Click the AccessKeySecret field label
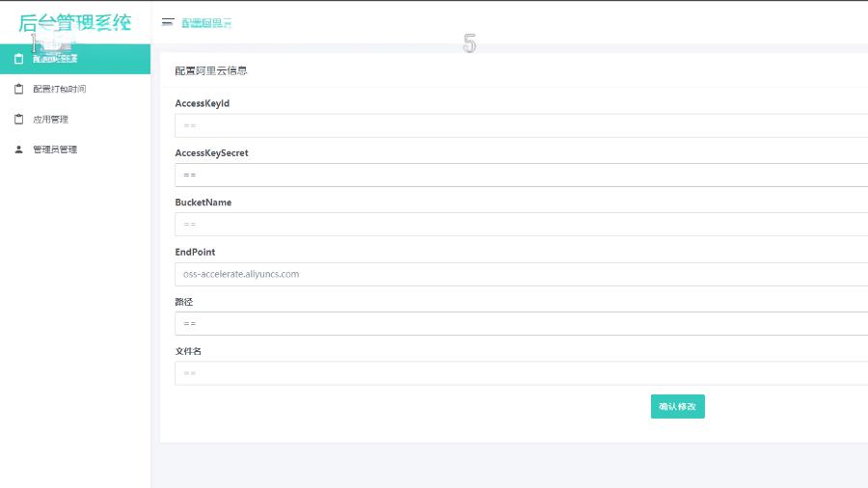Viewport: 868px width, 488px height. click(211, 153)
